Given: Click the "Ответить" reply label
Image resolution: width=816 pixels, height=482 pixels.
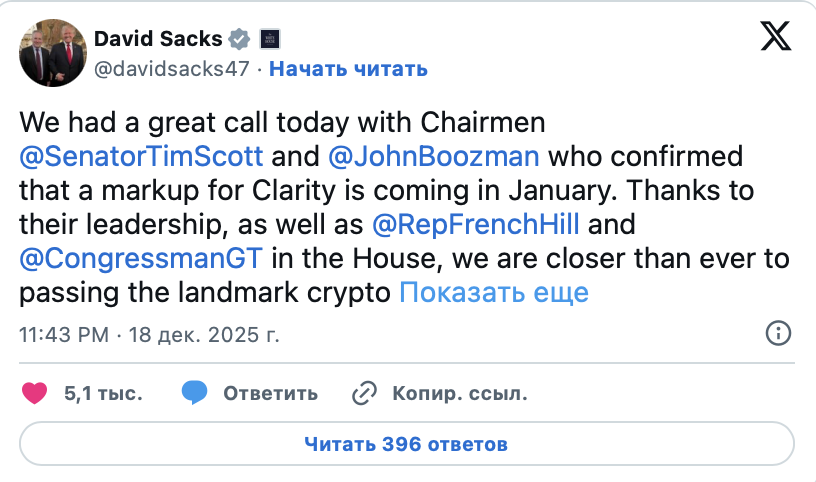Looking at the screenshot, I should [x=270, y=393].
